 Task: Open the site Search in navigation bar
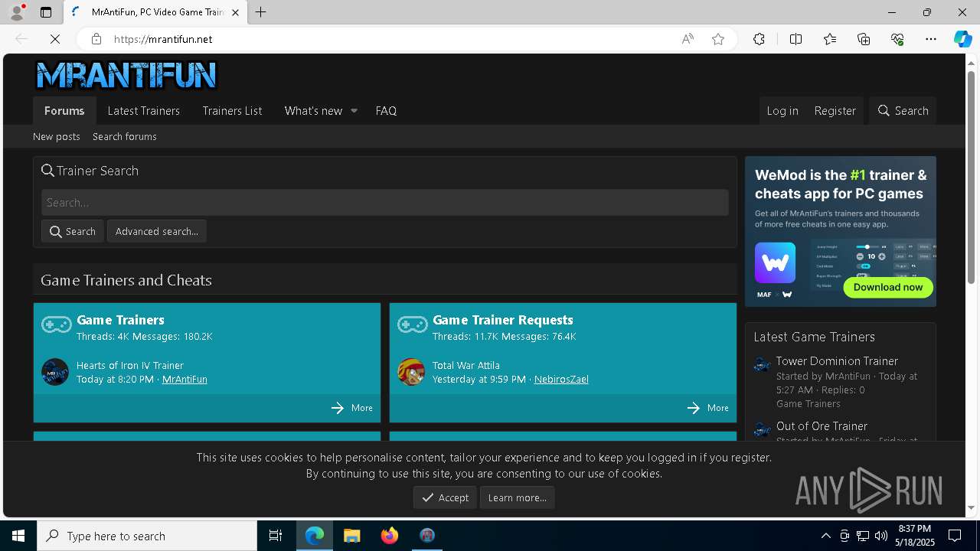point(903,110)
